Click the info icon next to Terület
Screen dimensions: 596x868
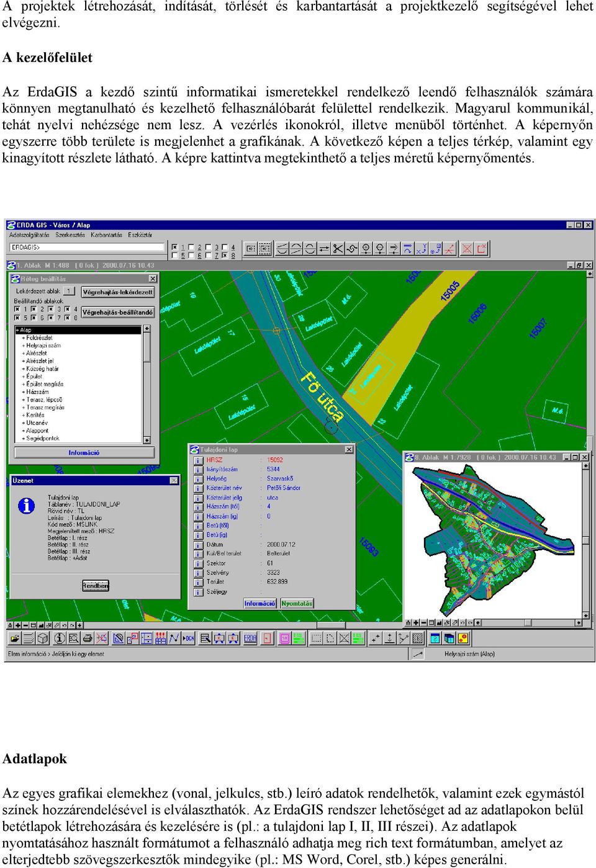pyautogui.click(x=198, y=582)
